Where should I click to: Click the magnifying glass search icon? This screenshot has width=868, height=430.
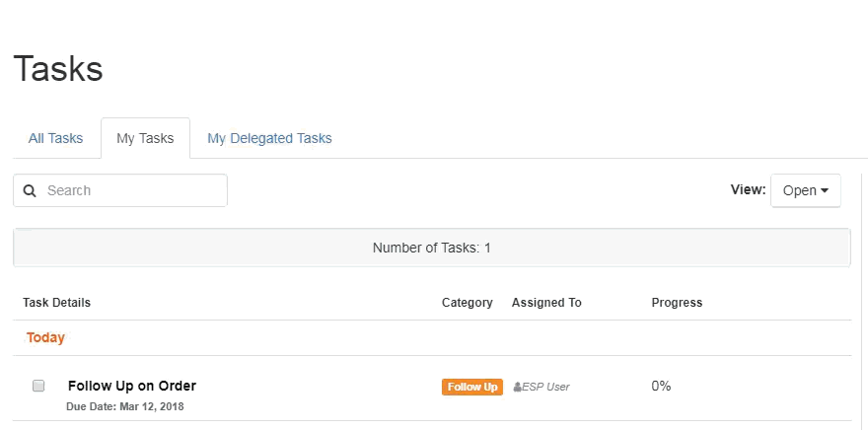pyautogui.click(x=30, y=191)
